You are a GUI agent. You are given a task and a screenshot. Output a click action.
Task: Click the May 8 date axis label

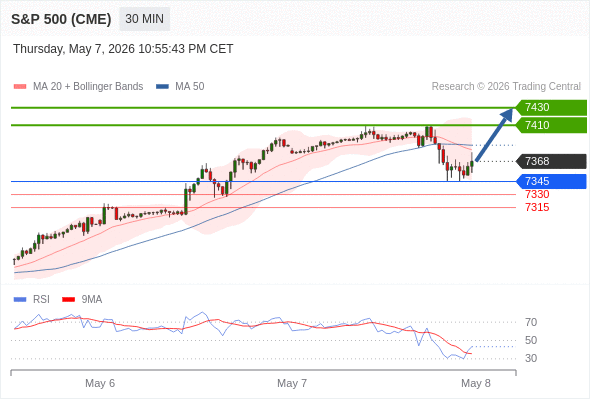pyautogui.click(x=476, y=383)
